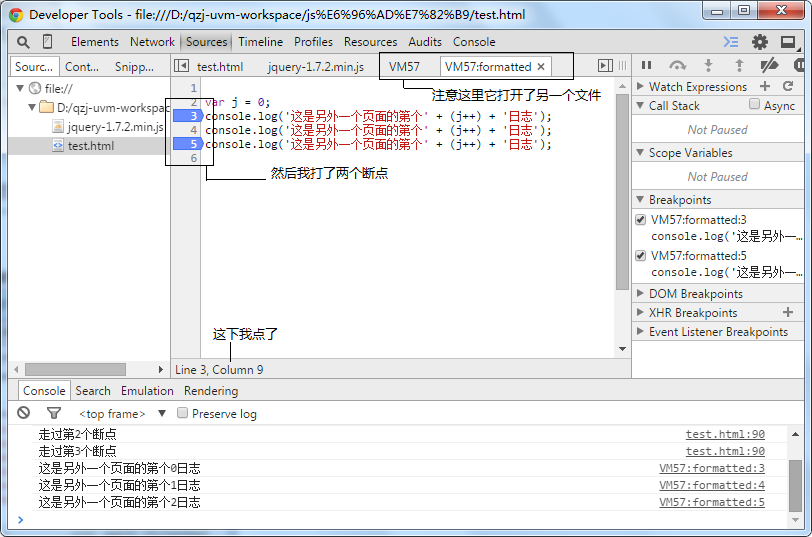Screen dimensions: 812x537
Task: Open Audits panel
Action: tap(425, 42)
